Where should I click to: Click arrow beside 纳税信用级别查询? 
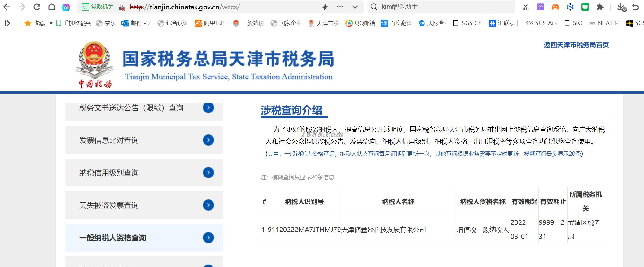[208, 173]
